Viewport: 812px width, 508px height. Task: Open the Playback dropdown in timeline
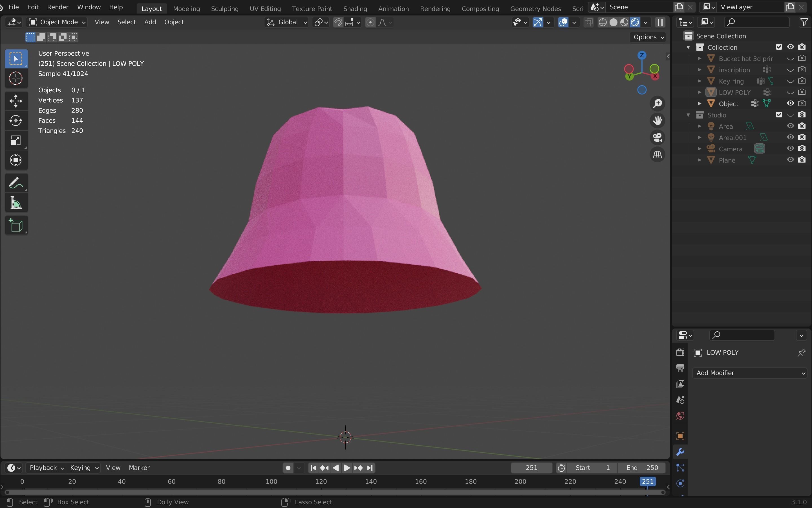(x=46, y=468)
